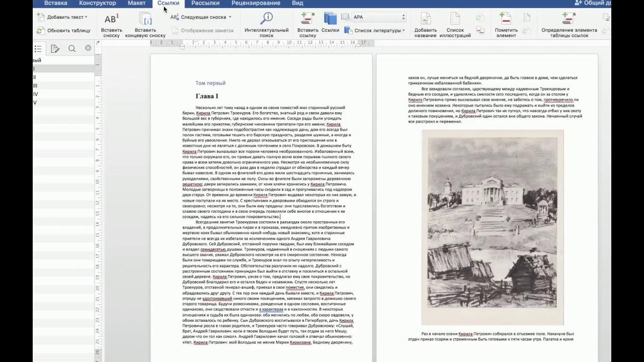Open the reviewing pane icon in sidebar
The width and height of the screenshot is (644, 362).
click(55, 48)
